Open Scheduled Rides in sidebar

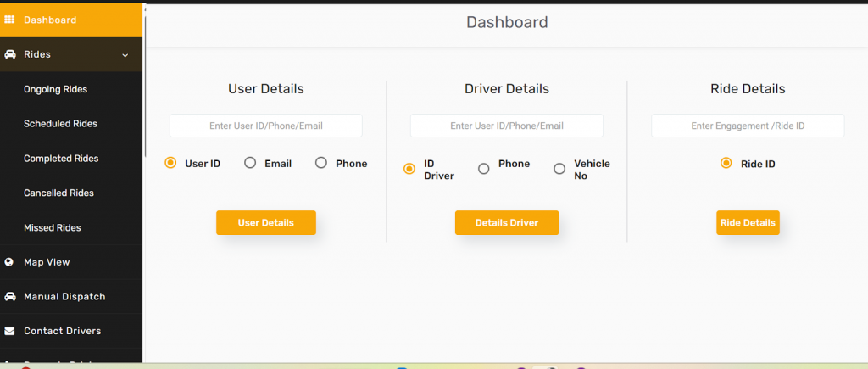click(x=60, y=124)
